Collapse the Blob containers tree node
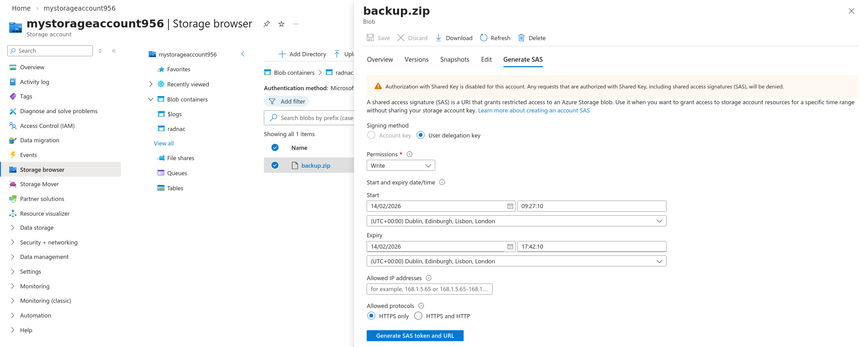 [x=150, y=99]
